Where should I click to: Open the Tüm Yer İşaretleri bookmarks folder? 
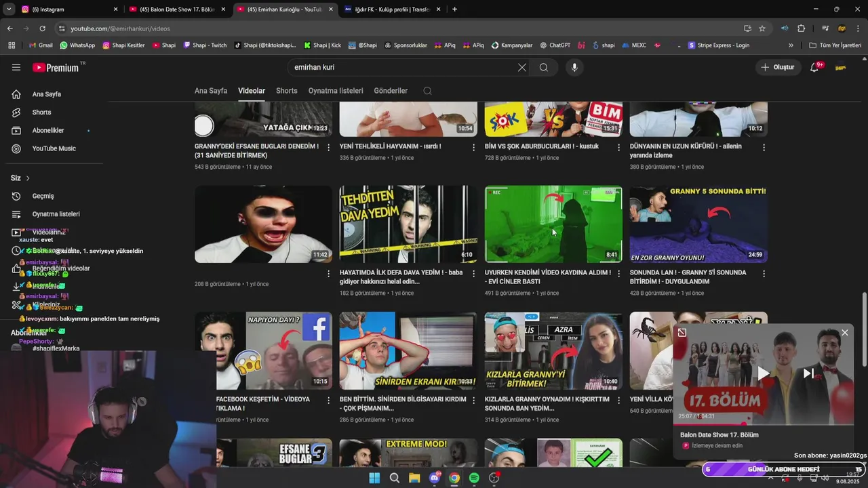835,45
